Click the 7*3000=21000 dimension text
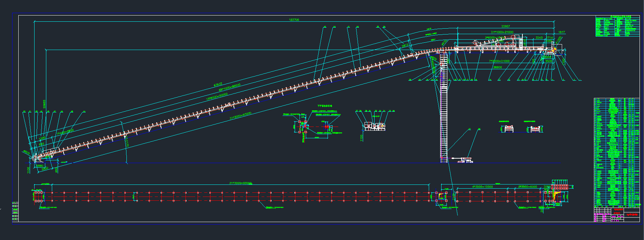This screenshot has height=240, width=644. (499, 61)
